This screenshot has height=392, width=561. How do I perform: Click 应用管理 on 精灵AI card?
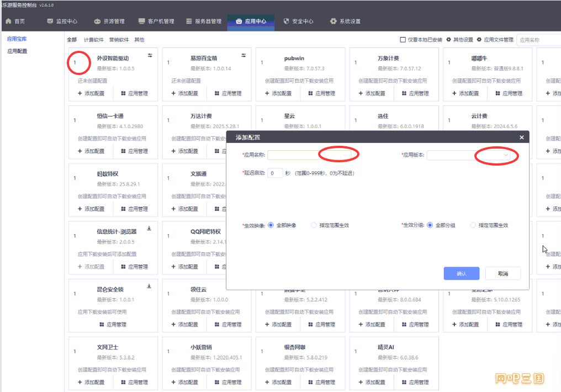pyautogui.click(x=415, y=383)
